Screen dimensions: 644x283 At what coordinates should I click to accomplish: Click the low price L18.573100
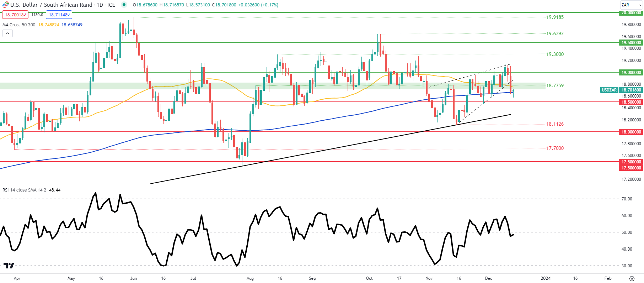pos(198,5)
